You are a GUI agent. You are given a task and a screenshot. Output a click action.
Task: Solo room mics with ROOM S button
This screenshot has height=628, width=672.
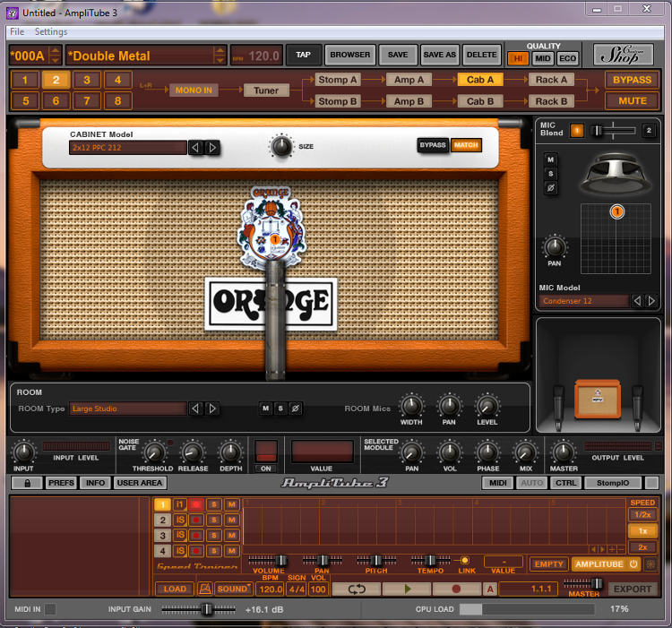[280, 409]
